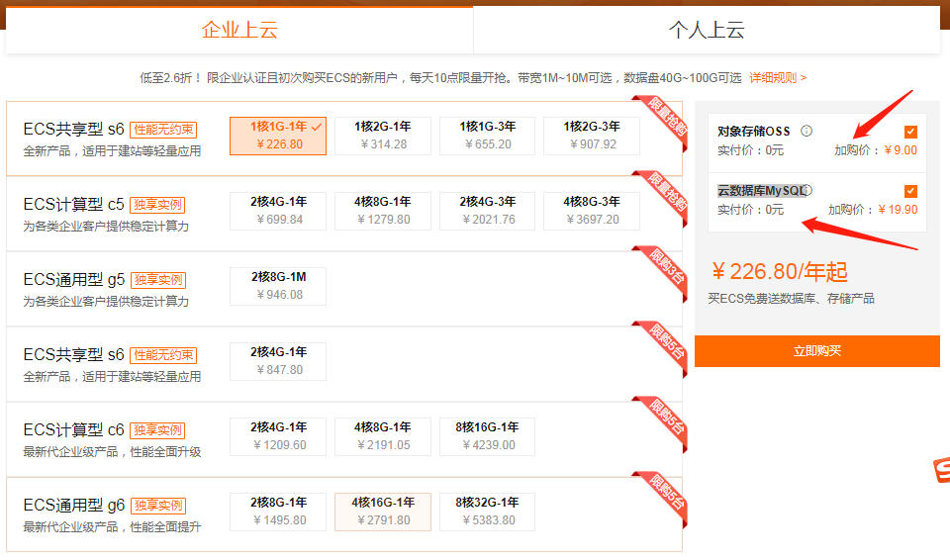
Task: Select the 8核16G-1年 c6 option
Action: (488, 436)
